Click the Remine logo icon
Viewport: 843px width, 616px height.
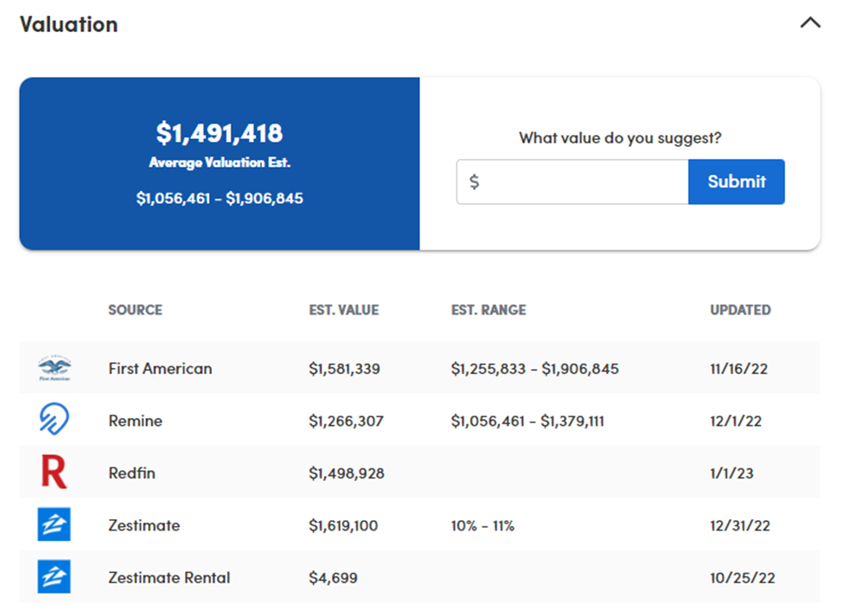tap(54, 421)
